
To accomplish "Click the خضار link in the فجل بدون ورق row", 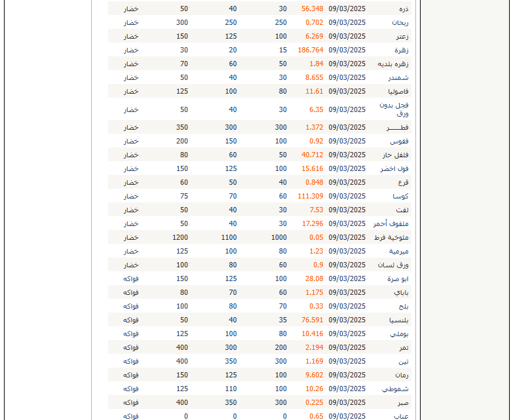I will (x=131, y=109).
